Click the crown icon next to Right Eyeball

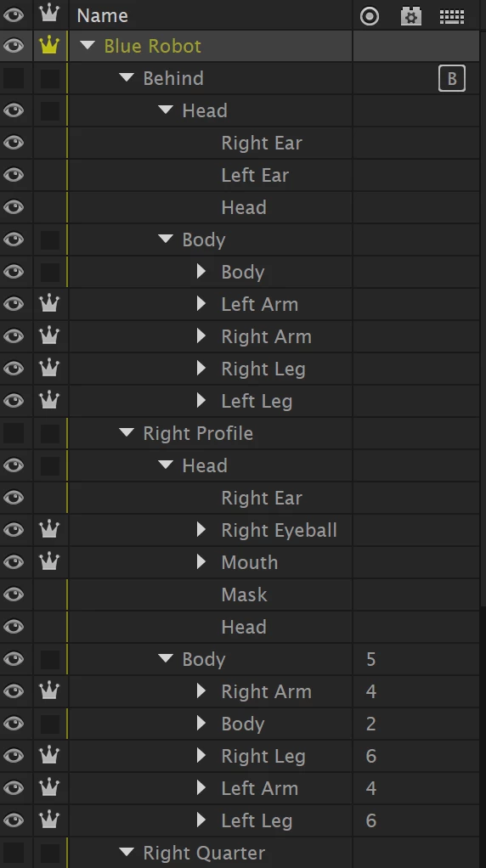click(x=49, y=529)
